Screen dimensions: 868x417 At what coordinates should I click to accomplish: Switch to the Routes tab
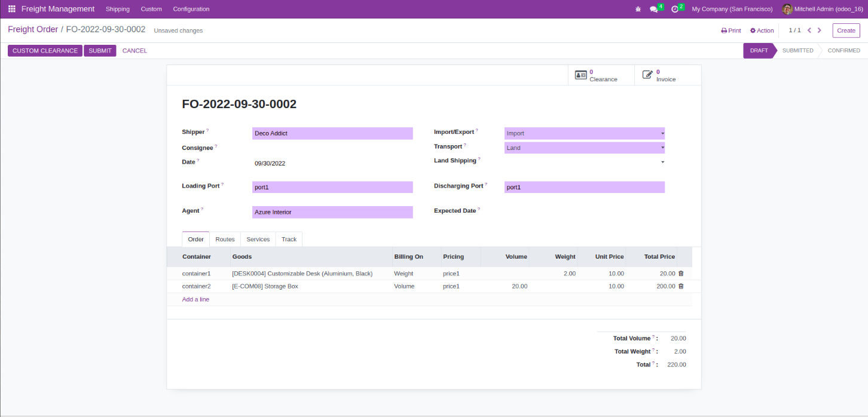[x=225, y=240]
